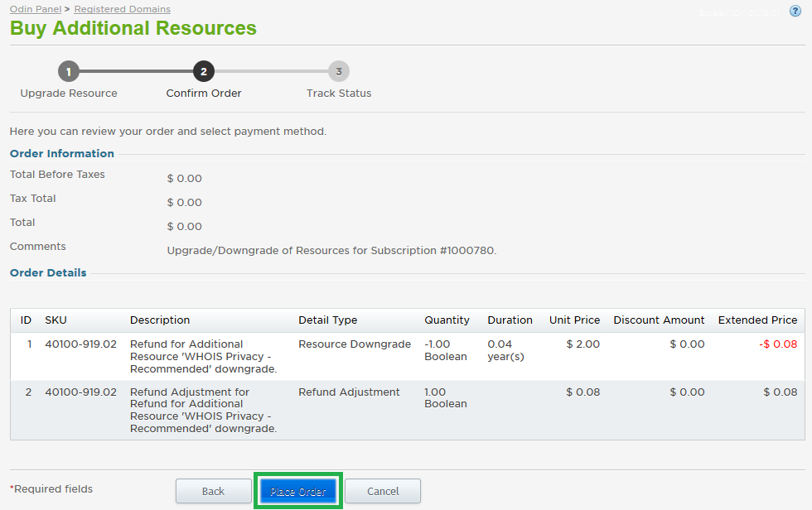This screenshot has height=510, width=812.
Task: Click the Detail Type column header
Action: (x=328, y=320)
